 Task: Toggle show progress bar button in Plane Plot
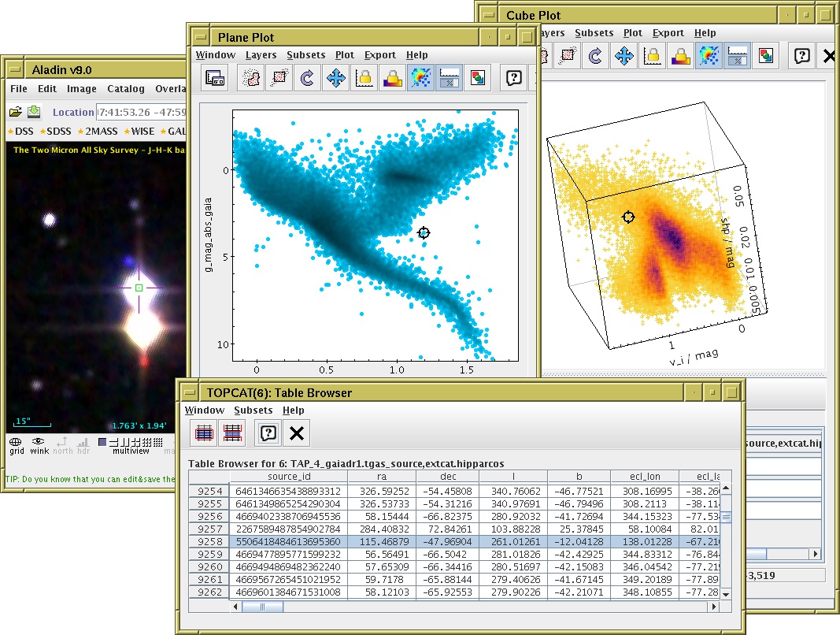pos(449,78)
